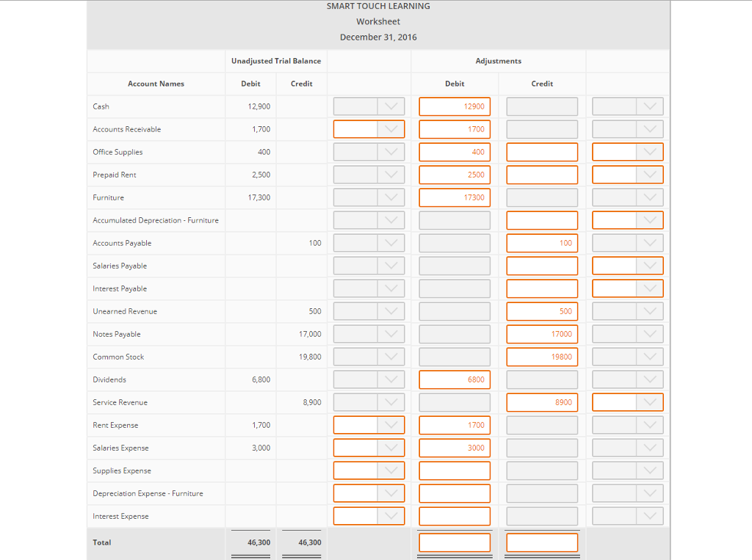
Task: Open the left adjustment dropdown for Rent Expense
Action: point(369,425)
